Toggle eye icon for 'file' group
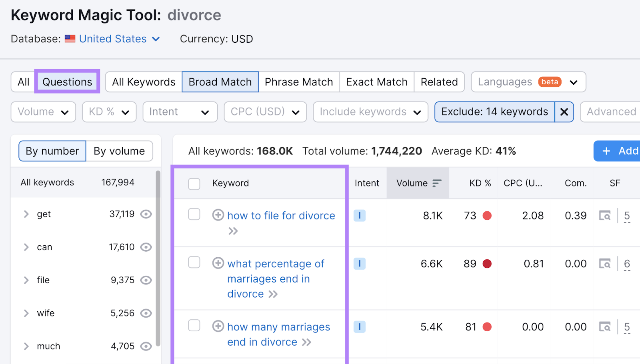This screenshot has height=364, width=640. (146, 280)
